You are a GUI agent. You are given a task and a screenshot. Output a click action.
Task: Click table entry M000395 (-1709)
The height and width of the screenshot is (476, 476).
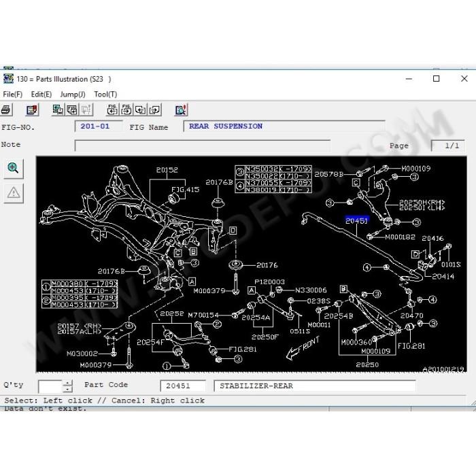point(84,298)
